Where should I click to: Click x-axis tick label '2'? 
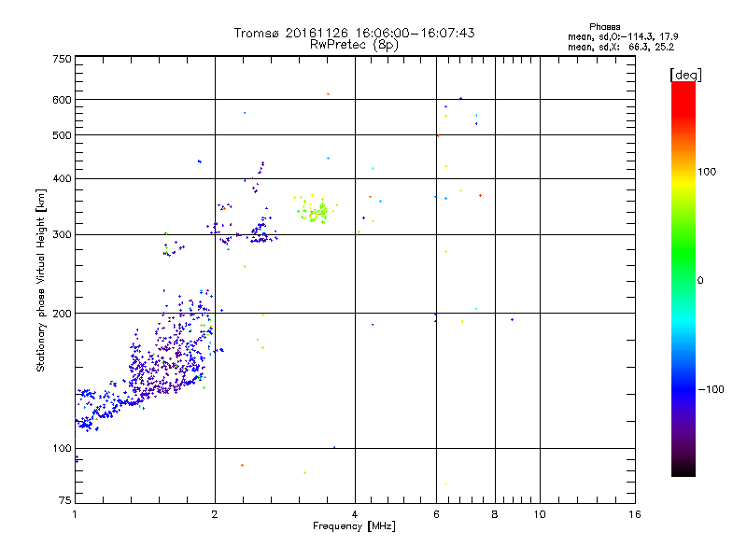coord(215,514)
